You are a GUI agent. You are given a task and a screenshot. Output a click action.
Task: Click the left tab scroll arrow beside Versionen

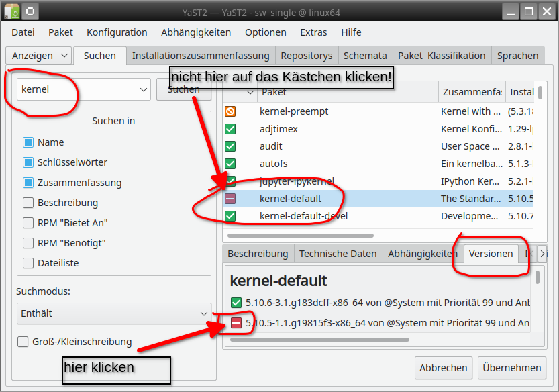point(532,254)
